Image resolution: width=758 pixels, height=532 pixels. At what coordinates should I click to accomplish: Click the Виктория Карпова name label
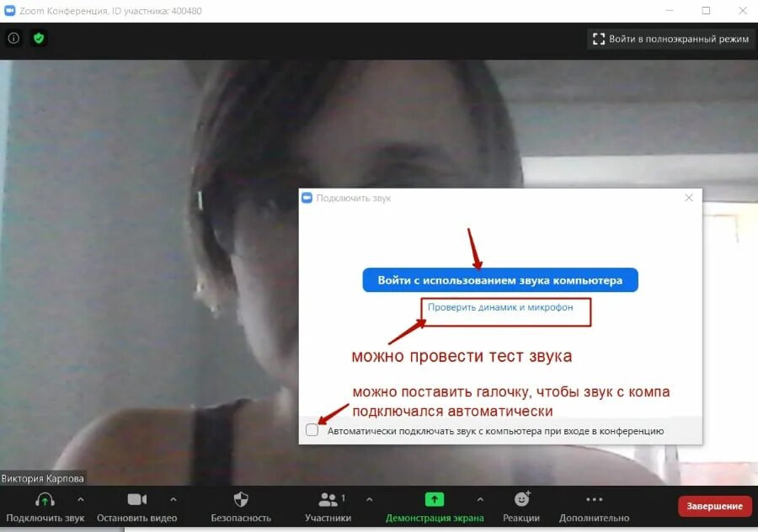tap(43, 478)
